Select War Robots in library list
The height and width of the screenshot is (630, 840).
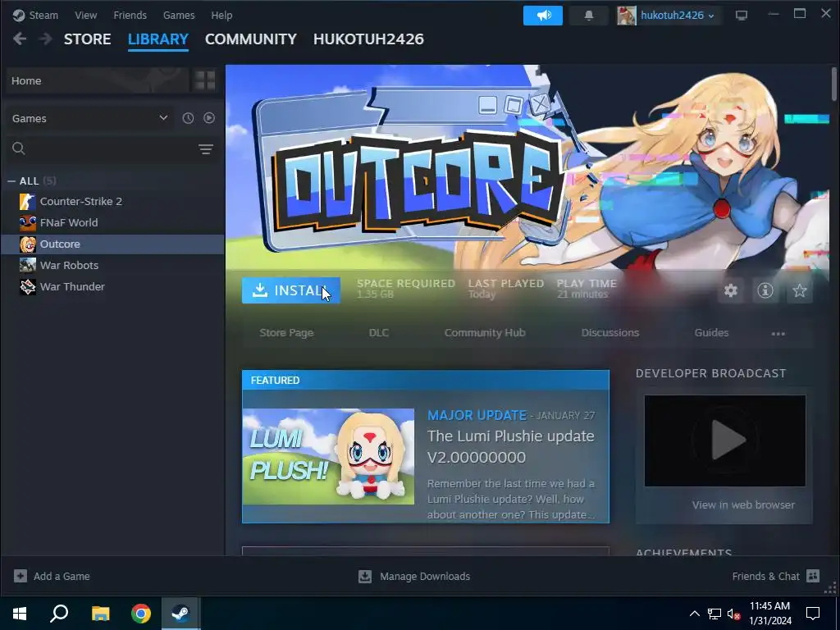pos(112,265)
